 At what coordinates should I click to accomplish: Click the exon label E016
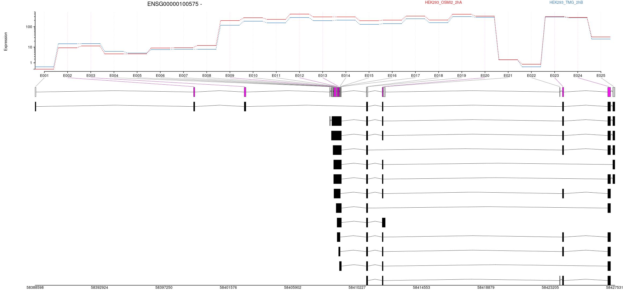(x=392, y=76)
